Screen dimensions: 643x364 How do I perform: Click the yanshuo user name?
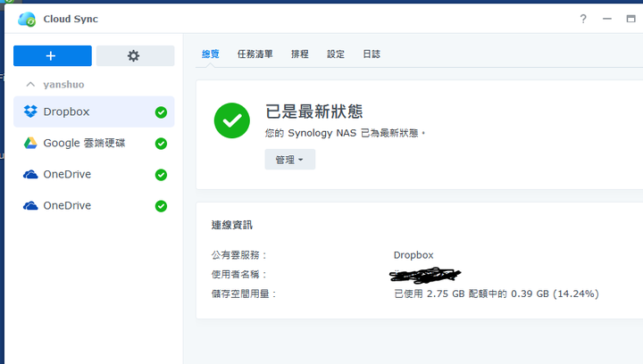[63, 85]
